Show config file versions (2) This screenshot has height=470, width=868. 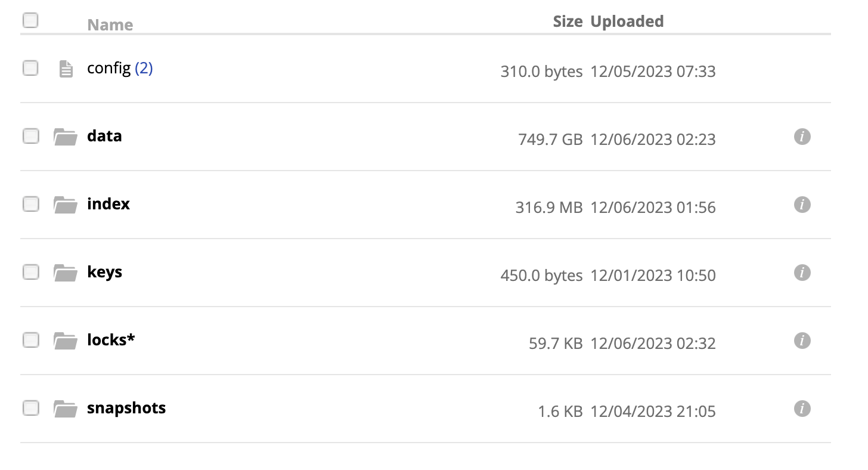click(144, 69)
